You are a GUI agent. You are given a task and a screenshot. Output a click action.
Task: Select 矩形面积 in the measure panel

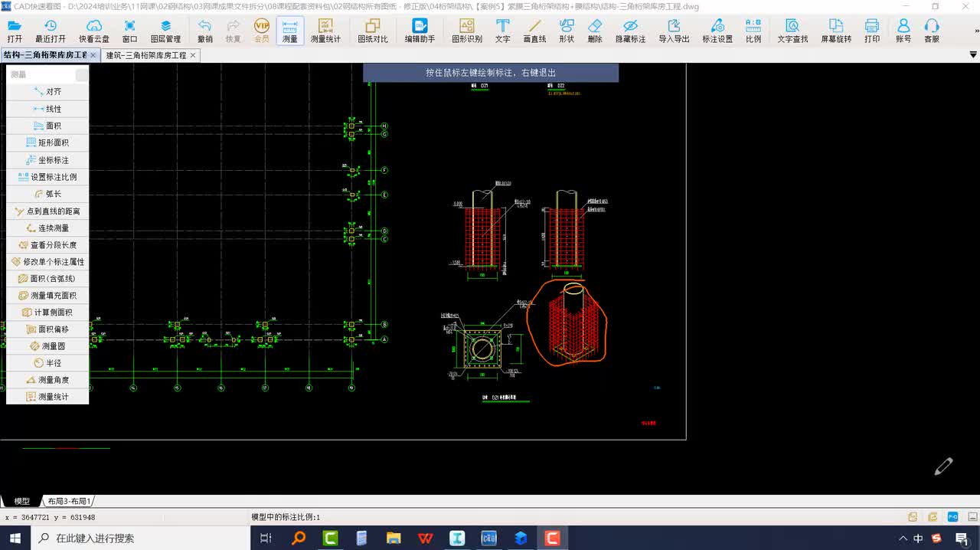[47, 142]
